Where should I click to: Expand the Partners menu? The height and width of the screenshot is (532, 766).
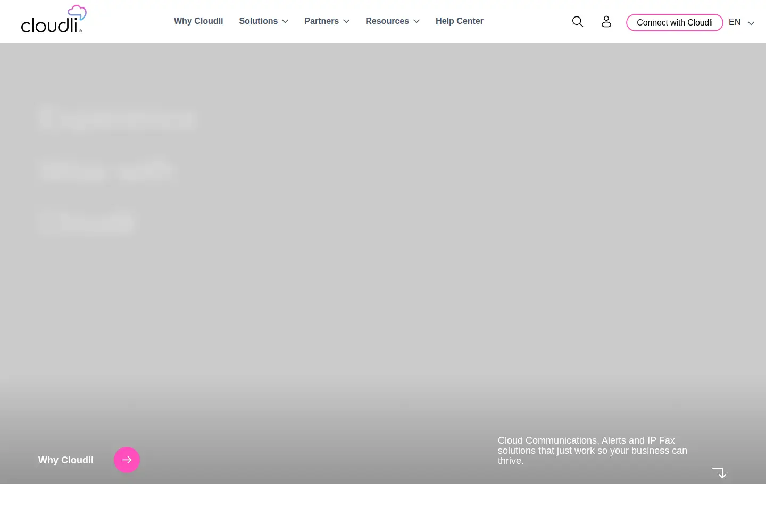tap(327, 21)
